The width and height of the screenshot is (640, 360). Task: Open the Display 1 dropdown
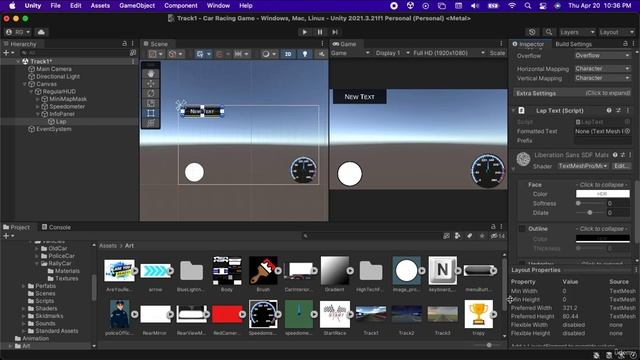393,53
